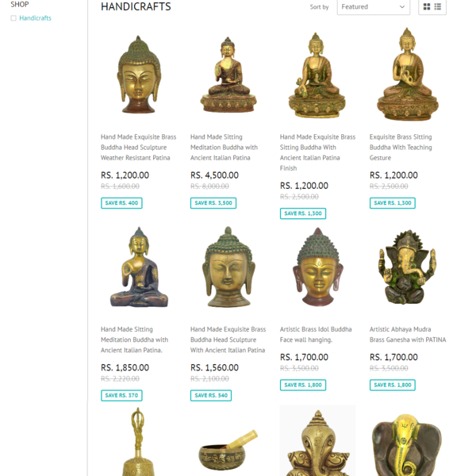This screenshot has height=476, width=476.
Task: Select the brass bell product image
Action: point(138,442)
